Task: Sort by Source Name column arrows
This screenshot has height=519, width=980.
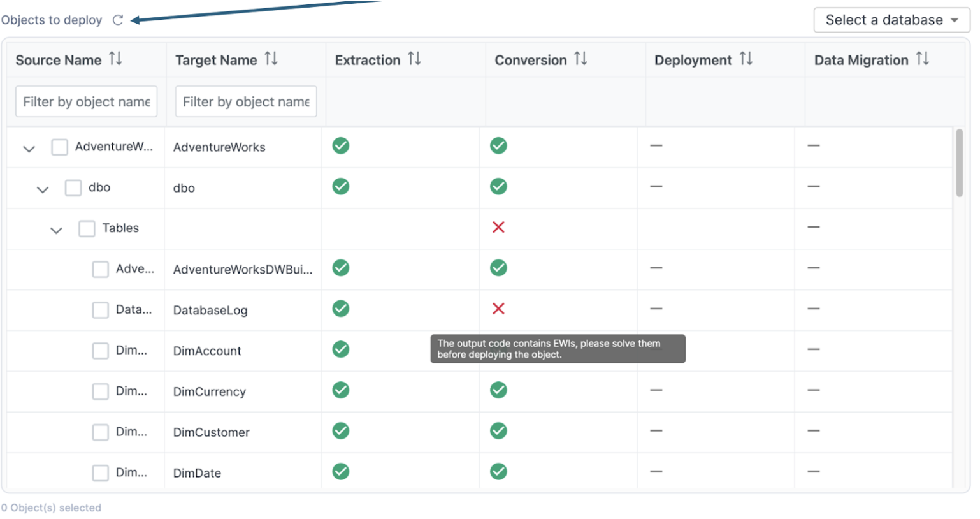Action: coord(115,59)
